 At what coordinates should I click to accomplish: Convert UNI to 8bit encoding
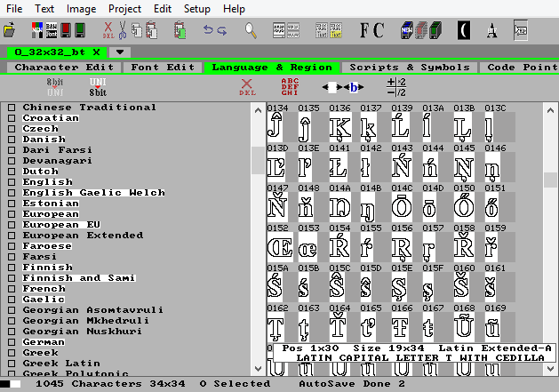click(x=98, y=87)
